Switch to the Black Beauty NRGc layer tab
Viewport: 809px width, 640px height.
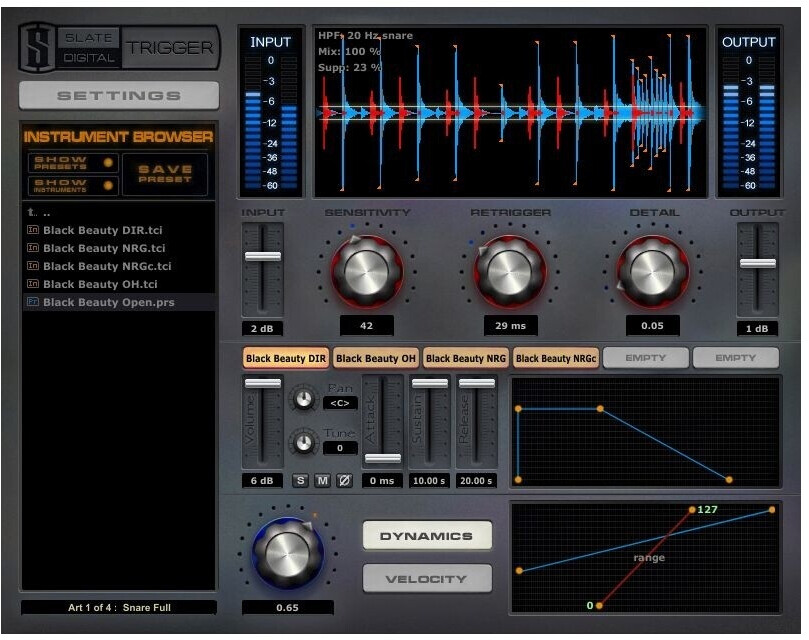(555, 358)
